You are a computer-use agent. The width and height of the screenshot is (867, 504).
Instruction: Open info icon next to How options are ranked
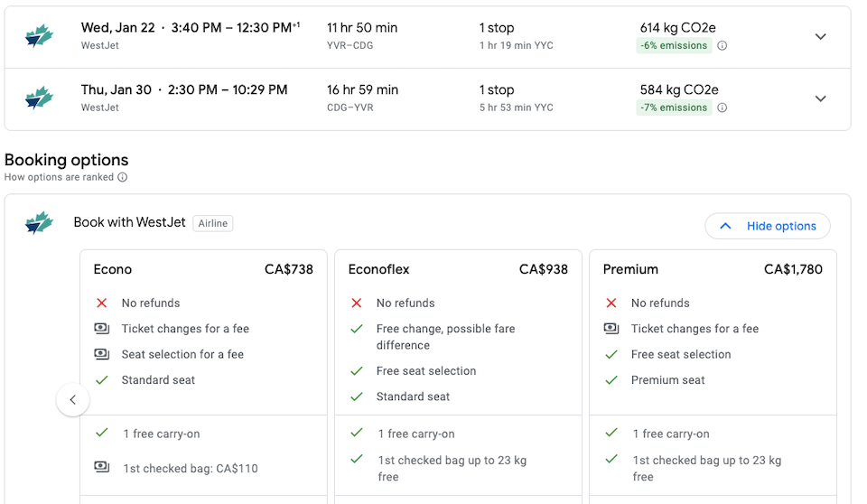pos(123,177)
